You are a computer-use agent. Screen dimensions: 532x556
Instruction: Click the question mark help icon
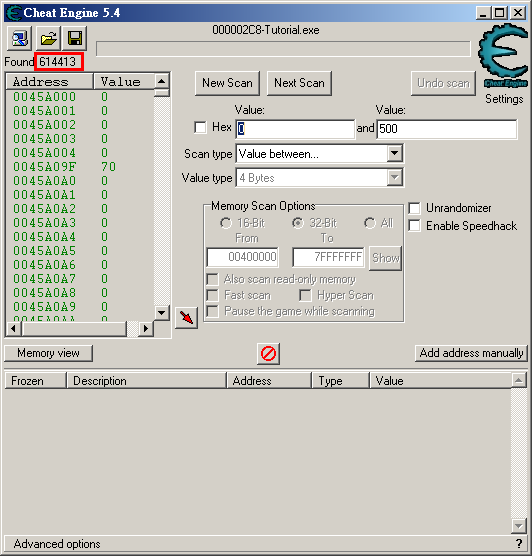coord(519,543)
